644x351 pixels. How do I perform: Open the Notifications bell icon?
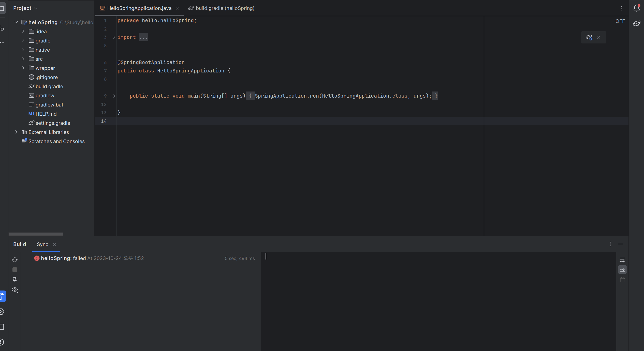coord(636,8)
